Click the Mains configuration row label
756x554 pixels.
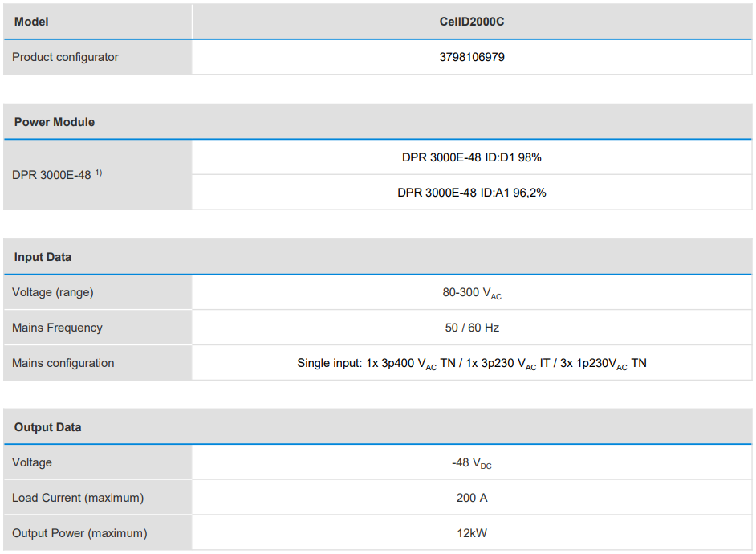pos(63,363)
